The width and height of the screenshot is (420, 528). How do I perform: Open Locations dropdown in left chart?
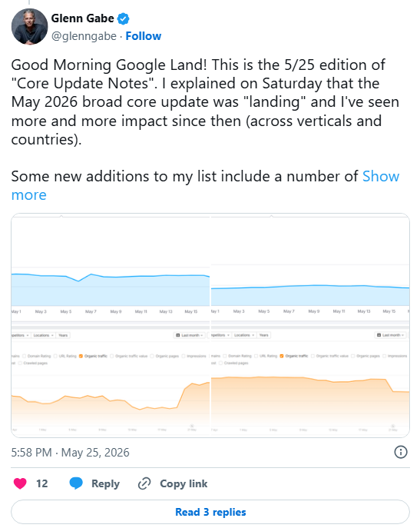44,335
